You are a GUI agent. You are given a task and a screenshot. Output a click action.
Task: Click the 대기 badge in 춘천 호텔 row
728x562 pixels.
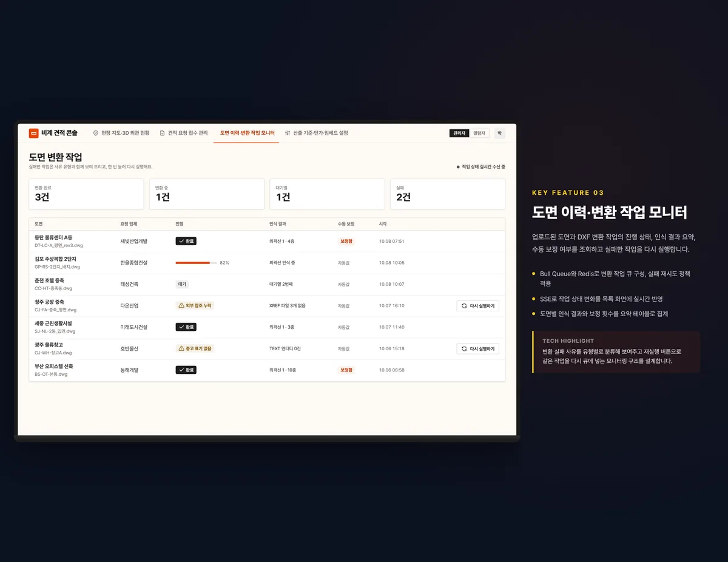tap(182, 284)
